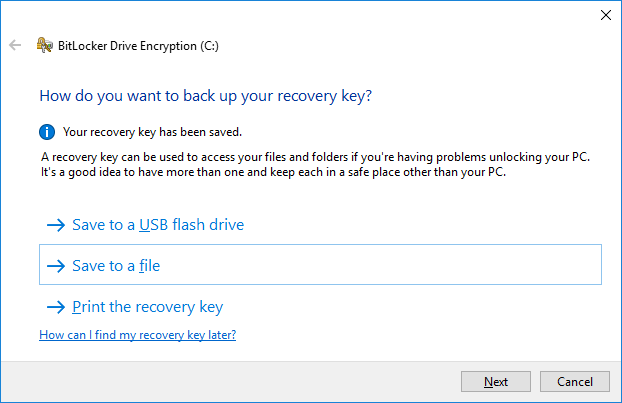Click the blue information icon
The image size is (622, 403).
pos(47,132)
